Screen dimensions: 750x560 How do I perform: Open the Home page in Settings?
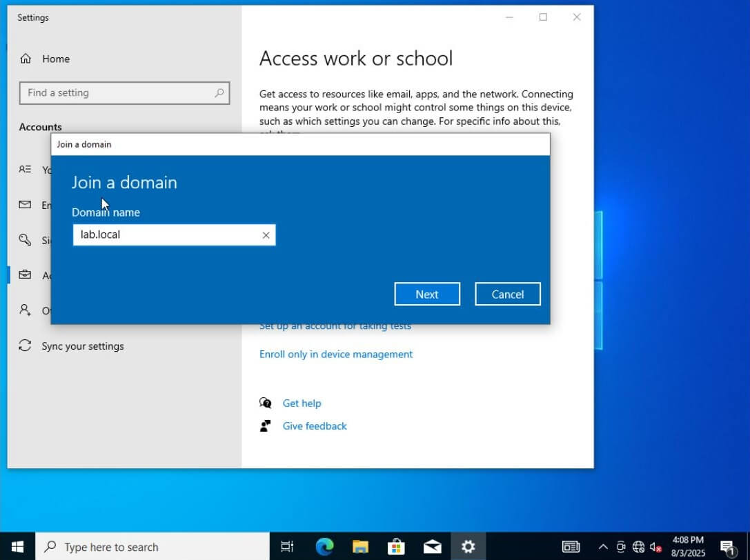coord(46,59)
